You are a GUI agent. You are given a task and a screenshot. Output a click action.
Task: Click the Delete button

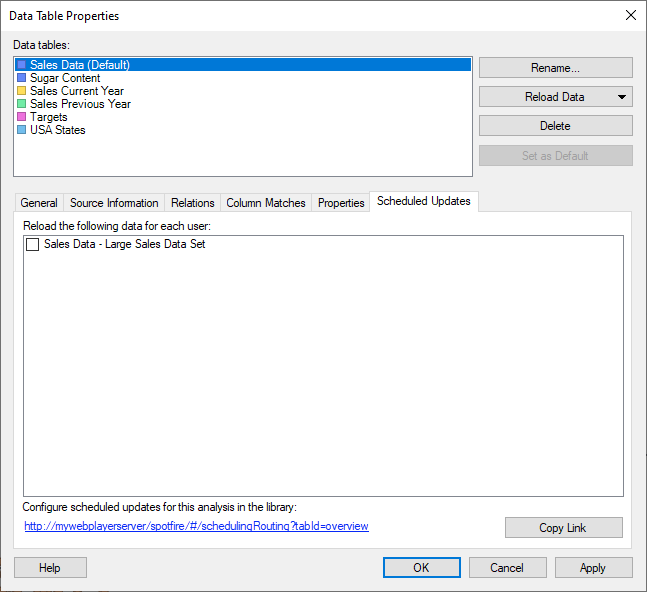click(x=555, y=126)
